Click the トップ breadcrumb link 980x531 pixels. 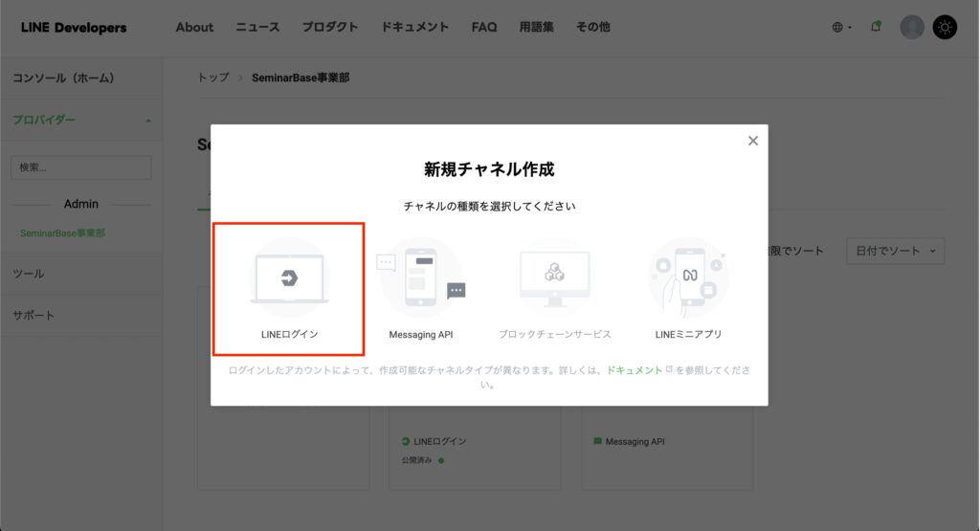[213, 77]
